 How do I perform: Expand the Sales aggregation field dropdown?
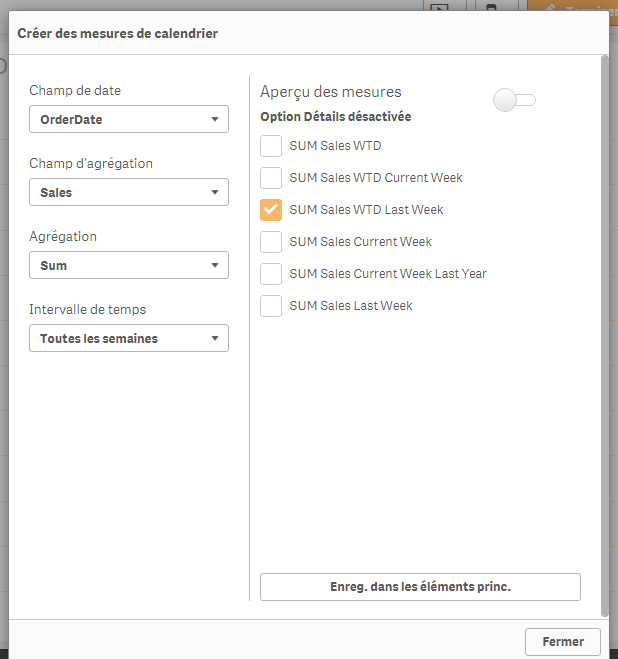pos(128,192)
